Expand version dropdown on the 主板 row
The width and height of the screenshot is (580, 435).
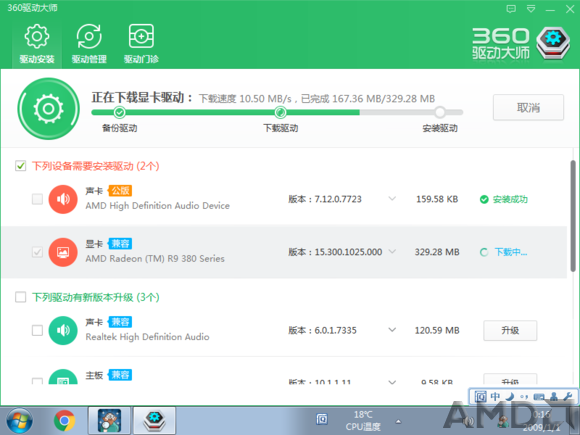392,382
